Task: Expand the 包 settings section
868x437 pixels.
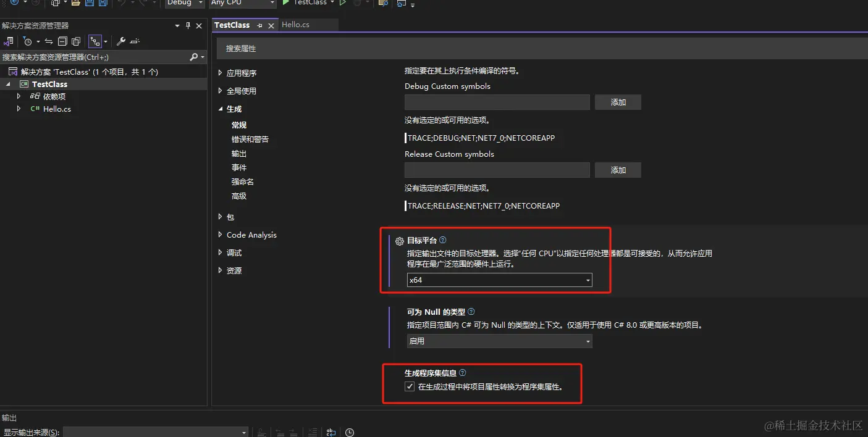Action: [x=221, y=217]
